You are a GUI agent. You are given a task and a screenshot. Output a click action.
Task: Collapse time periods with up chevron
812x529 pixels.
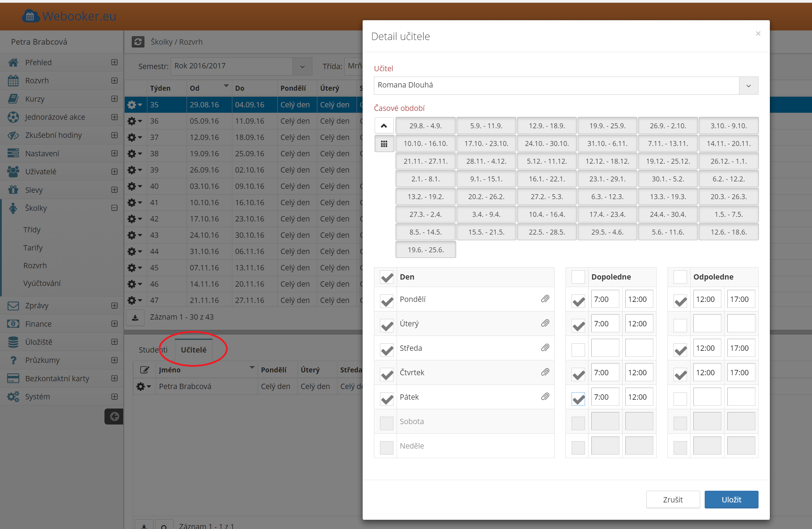pyautogui.click(x=384, y=126)
